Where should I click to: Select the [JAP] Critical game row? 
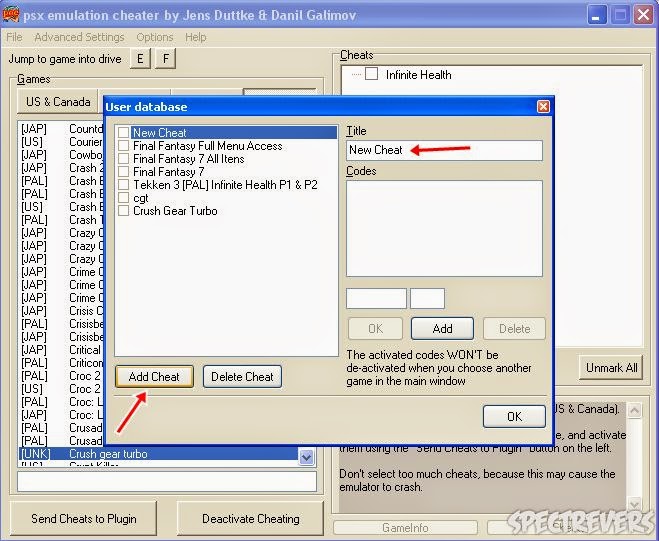tap(61, 350)
